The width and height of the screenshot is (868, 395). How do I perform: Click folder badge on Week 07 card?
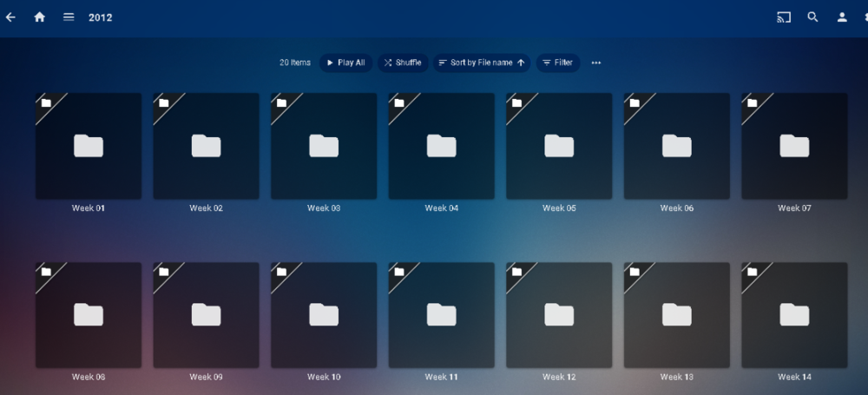pyautogui.click(x=752, y=102)
